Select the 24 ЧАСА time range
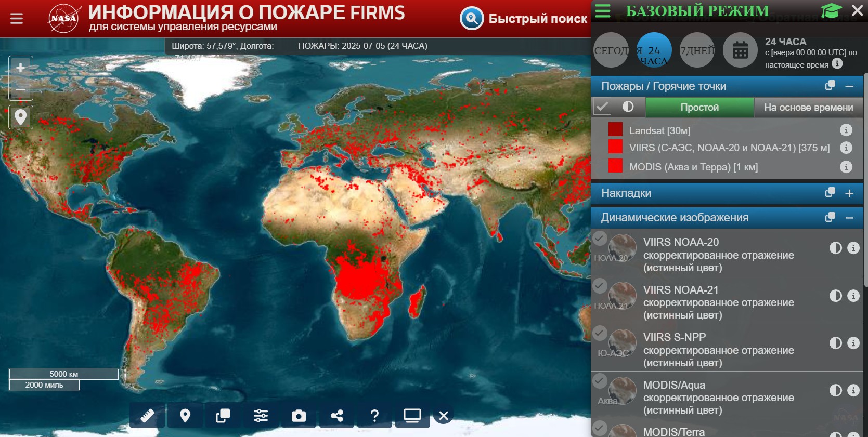Image resolution: width=868 pixels, height=437 pixels. click(x=654, y=50)
